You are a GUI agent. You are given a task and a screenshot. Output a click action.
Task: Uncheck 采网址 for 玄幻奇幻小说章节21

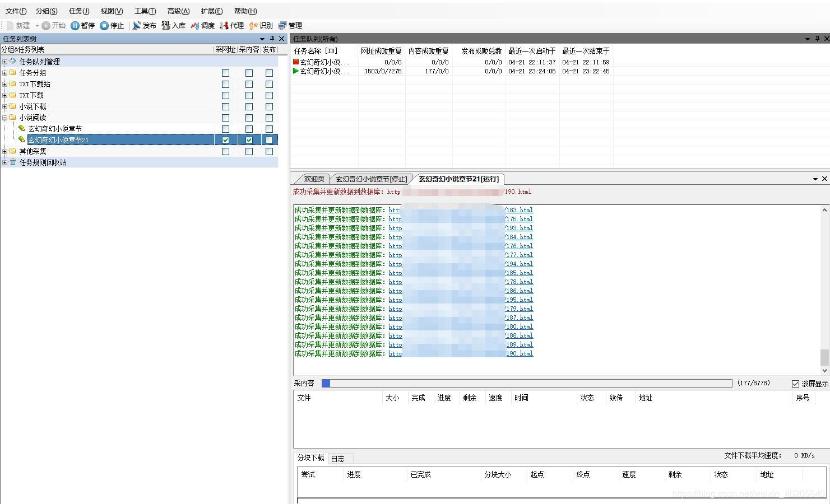(225, 140)
